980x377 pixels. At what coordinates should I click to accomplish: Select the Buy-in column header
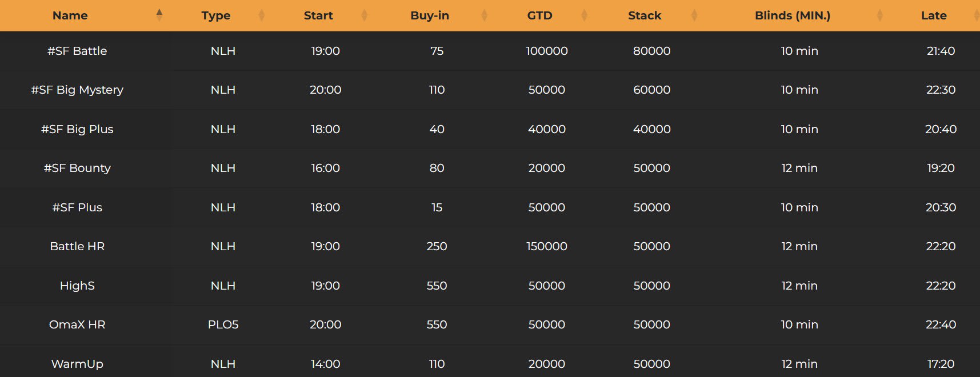(430, 15)
